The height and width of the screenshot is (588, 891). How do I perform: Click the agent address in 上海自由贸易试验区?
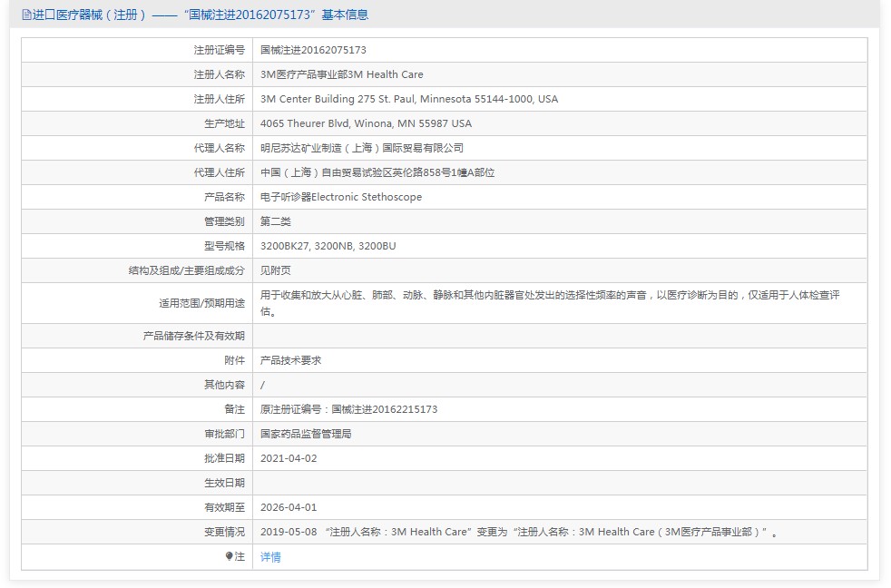(377, 173)
